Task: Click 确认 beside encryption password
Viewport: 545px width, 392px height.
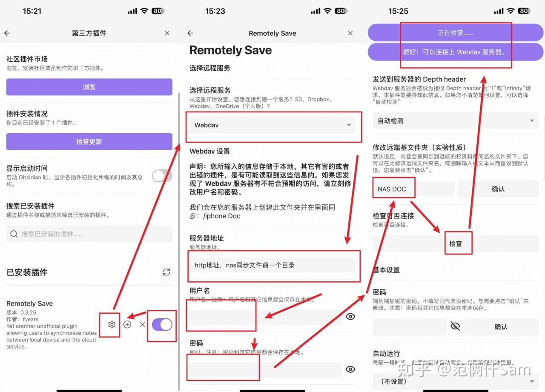Action: [501, 327]
